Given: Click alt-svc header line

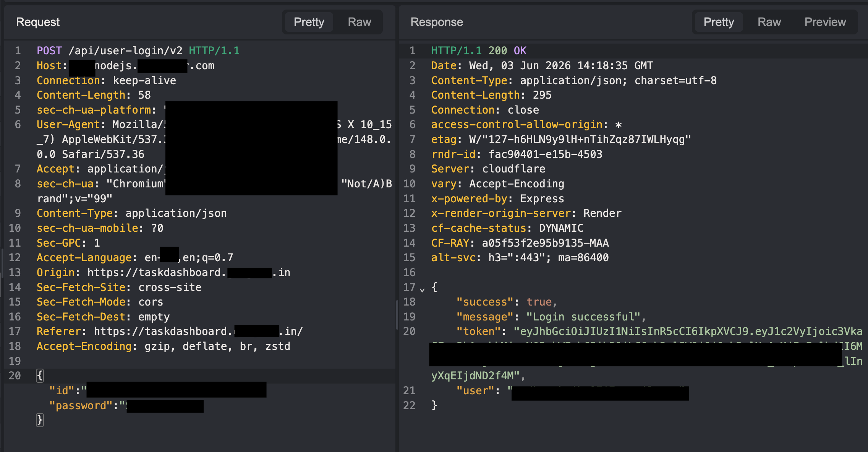Looking at the screenshot, I should coord(520,258).
